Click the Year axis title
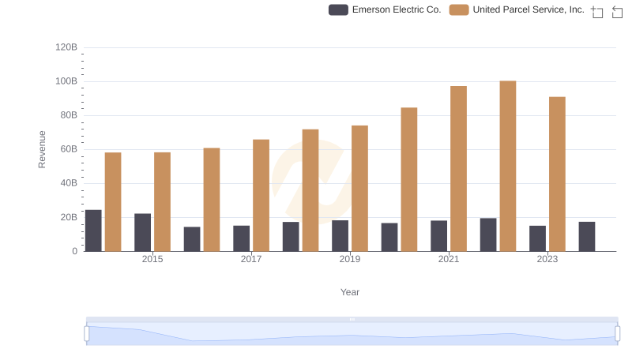This screenshot has height=364, width=632. [350, 292]
